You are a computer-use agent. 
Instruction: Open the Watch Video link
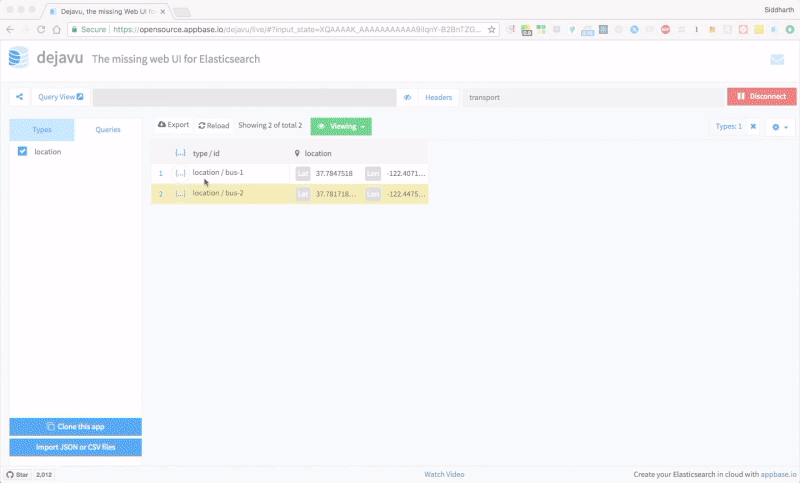coord(444,474)
